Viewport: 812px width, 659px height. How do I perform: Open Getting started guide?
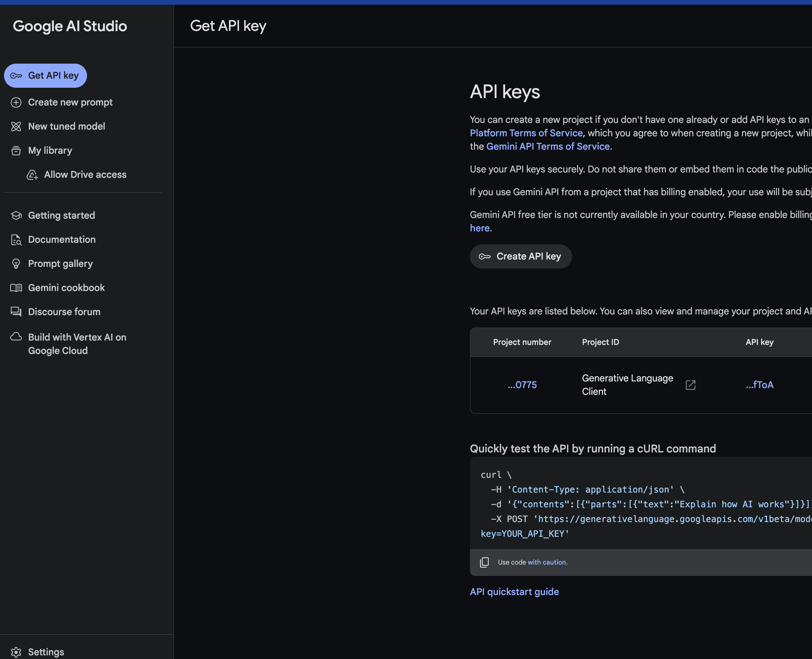tap(62, 216)
